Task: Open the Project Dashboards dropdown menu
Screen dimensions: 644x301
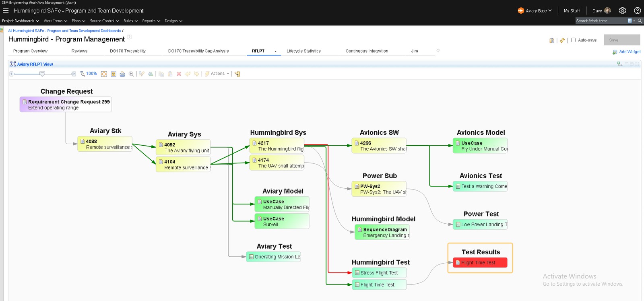Action: pyautogui.click(x=21, y=21)
